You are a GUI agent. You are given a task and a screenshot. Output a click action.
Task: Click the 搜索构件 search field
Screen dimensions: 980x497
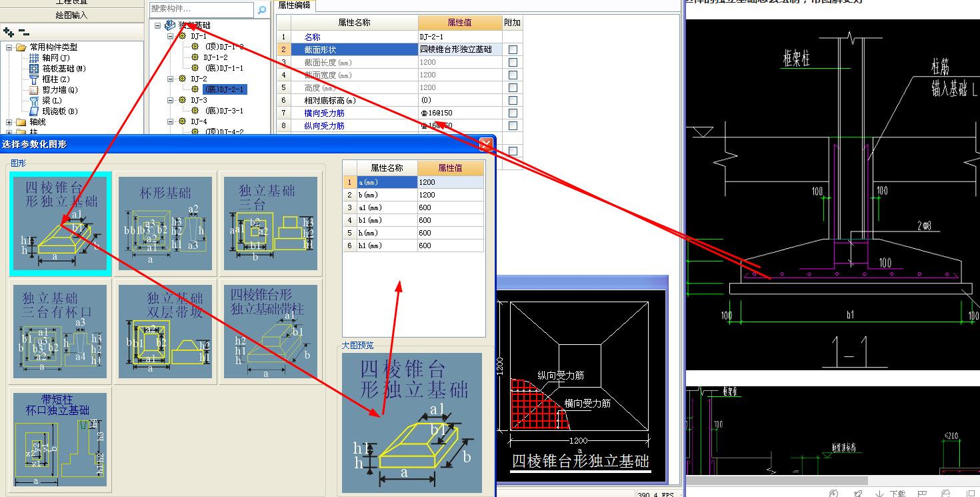click(x=201, y=9)
